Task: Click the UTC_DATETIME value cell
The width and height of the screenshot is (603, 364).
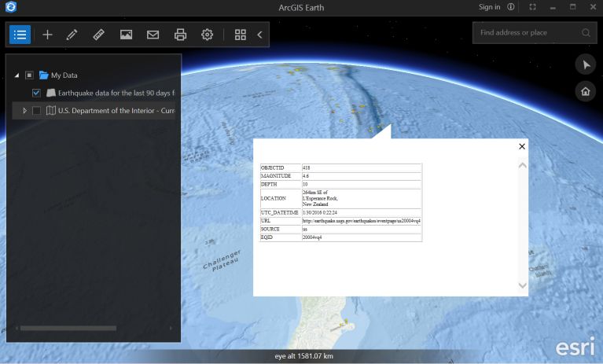Action: [362, 212]
